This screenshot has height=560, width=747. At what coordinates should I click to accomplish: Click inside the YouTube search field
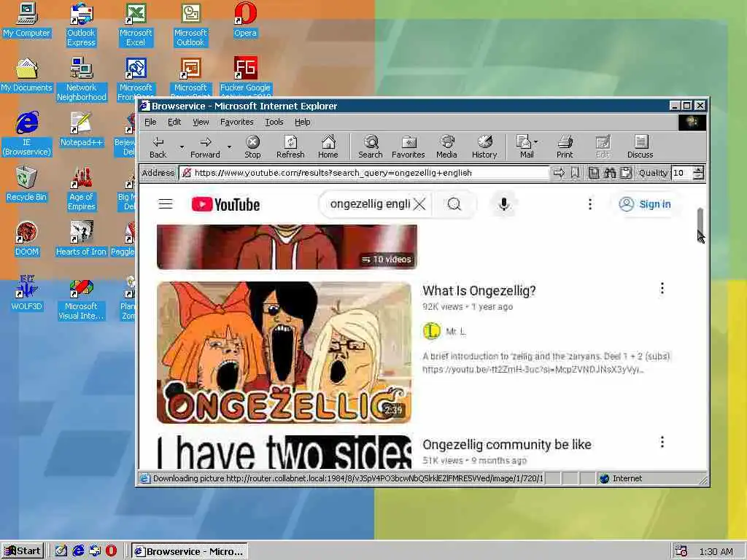click(370, 204)
